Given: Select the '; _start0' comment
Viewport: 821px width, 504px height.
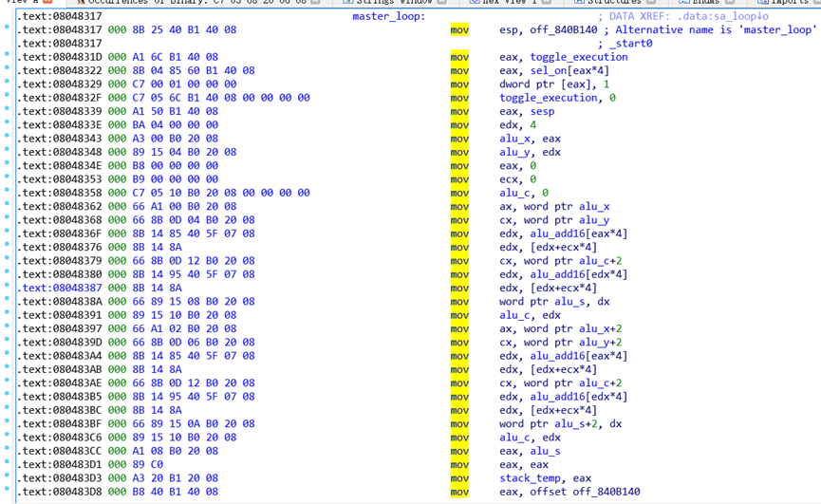Looking at the screenshot, I should (625, 44).
